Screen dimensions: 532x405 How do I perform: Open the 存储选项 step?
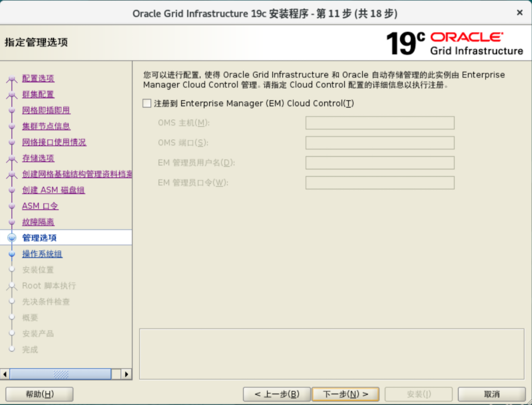[38, 158]
